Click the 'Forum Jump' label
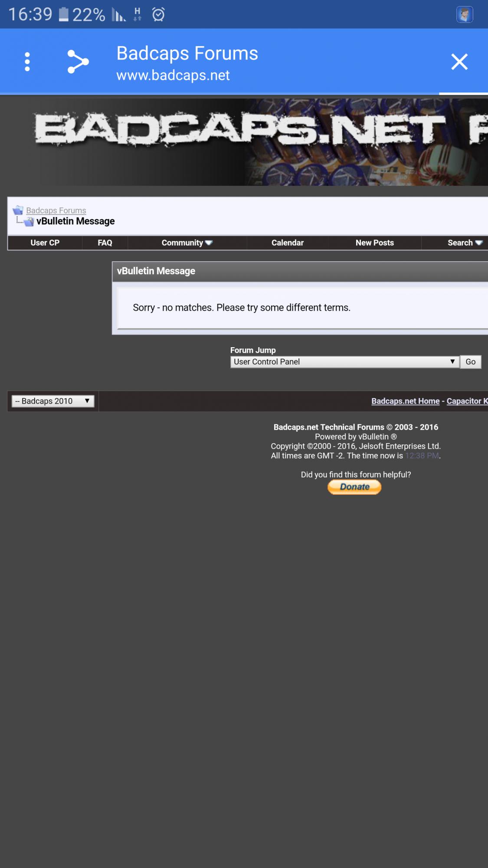Image resolution: width=488 pixels, height=868 pixels. (253, 350)
